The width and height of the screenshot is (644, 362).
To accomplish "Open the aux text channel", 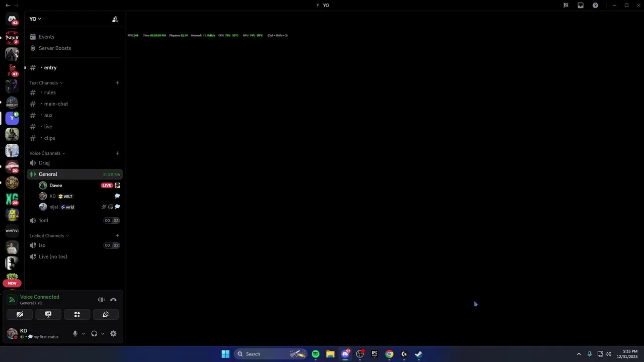I will coord(74,115).
